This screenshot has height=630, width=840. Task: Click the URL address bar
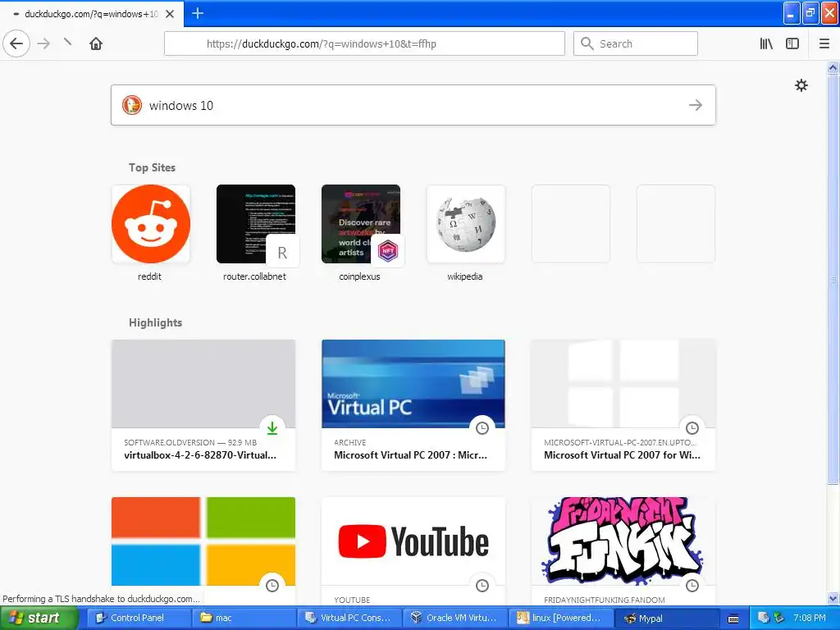click(x=364, y=43)
